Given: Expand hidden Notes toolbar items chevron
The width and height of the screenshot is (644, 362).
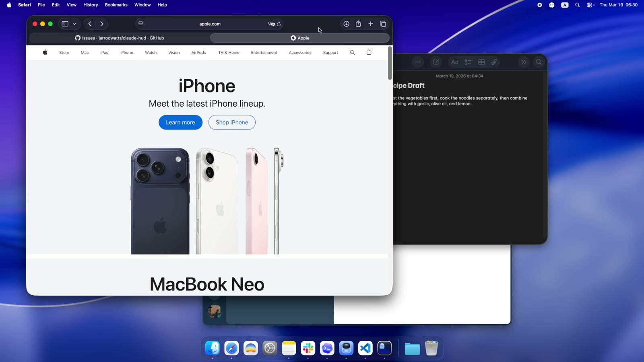Looking at the screenshot, I should click(523, 62).
